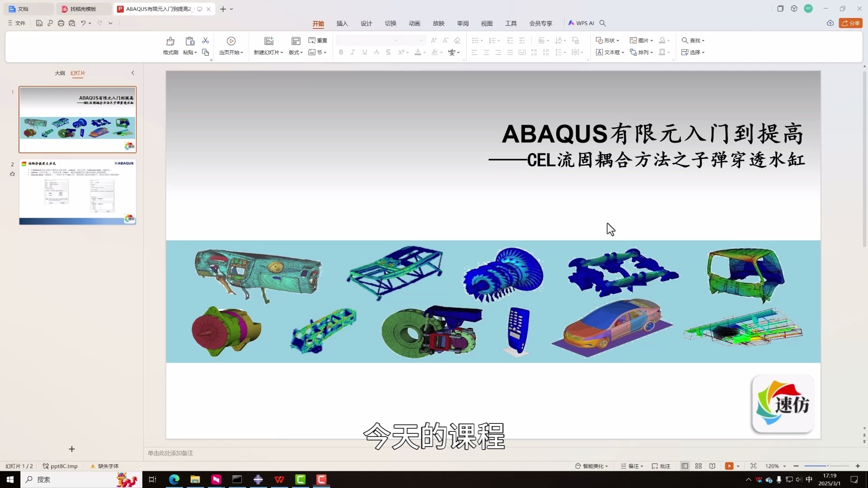Click the Format Painter (格式刷) icon
This screenshot has width=868, height=488.
point(170,45)
